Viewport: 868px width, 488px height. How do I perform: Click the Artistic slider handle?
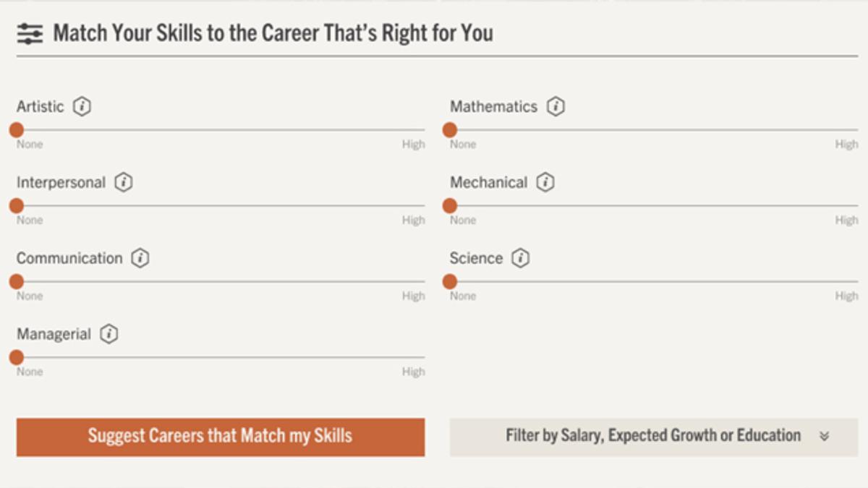17,130
